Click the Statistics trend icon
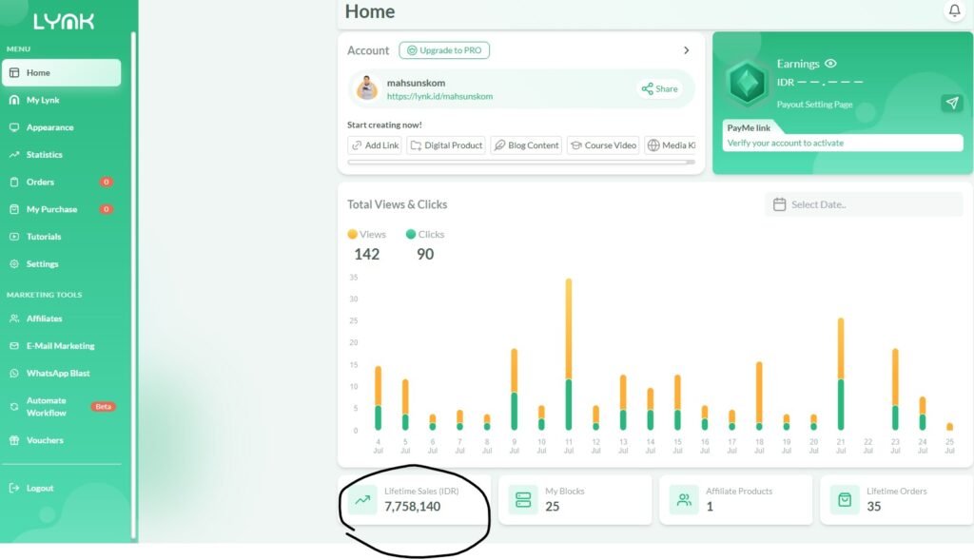The height and width of the screenshot is (560, 974). pyautogui.click(x=14, y=155)
